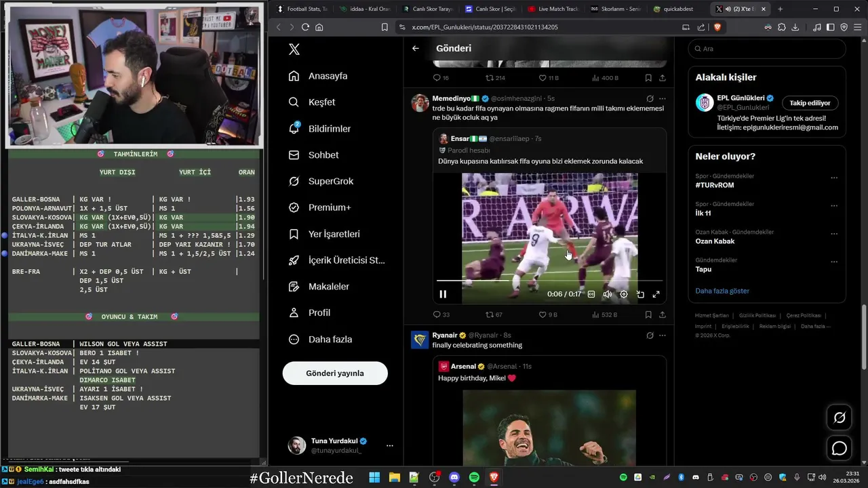Open İlk 11 trending topic
The image size is (868, 488).
pyautogui.click(x=703, y=213)
